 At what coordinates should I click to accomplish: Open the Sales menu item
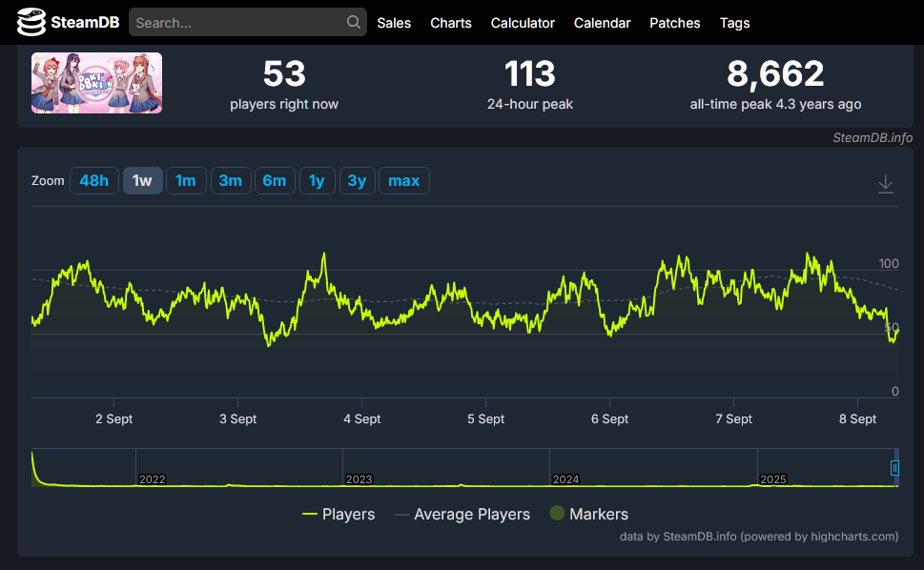pos(394,23)
